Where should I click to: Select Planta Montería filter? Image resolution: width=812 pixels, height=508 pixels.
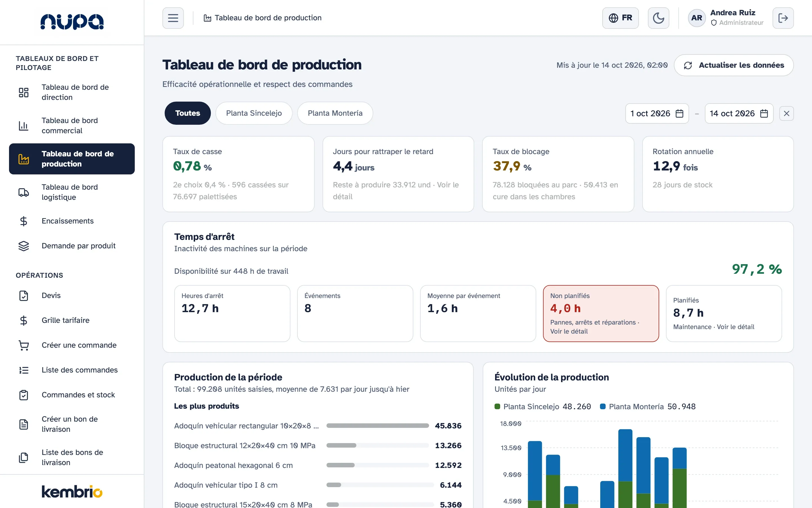point(335,113)
